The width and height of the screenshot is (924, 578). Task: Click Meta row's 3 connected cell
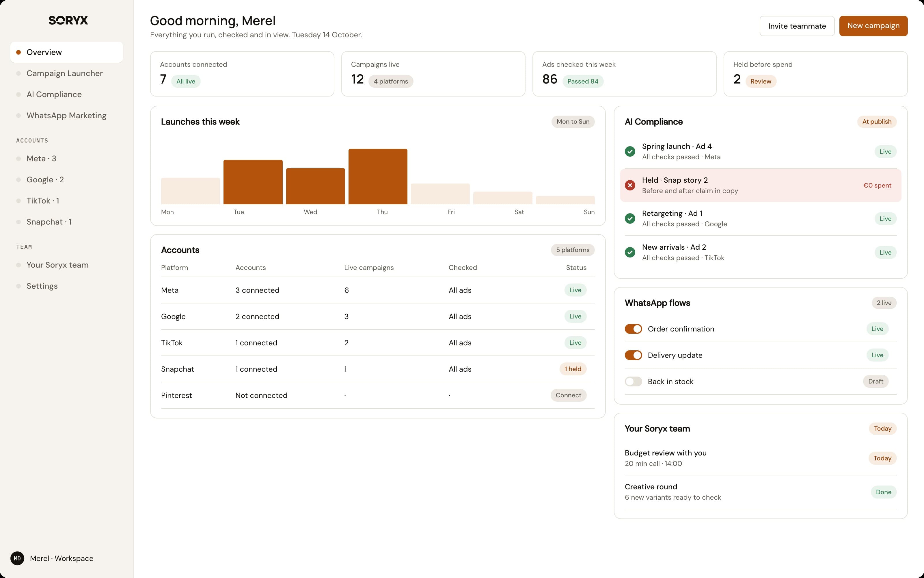tap(257, 290)
